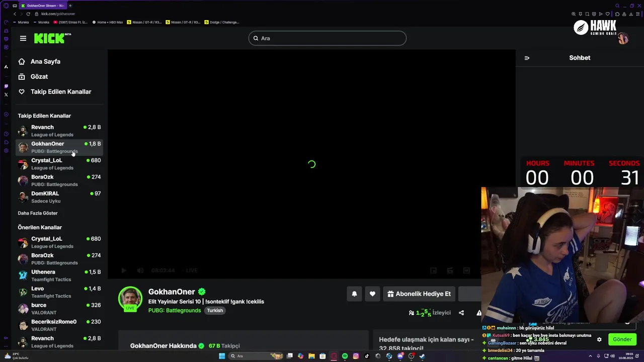Click the browser title-bar search icon

[x=617, y=6]
